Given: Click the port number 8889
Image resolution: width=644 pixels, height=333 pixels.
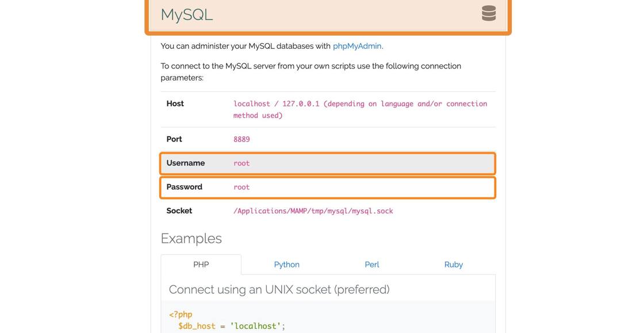Looking at the screenshot, I should (x=241, y=139).
